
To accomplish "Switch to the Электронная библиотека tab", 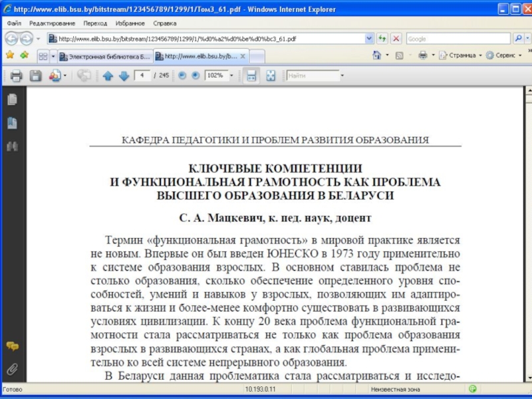I will tap(105, 57).
